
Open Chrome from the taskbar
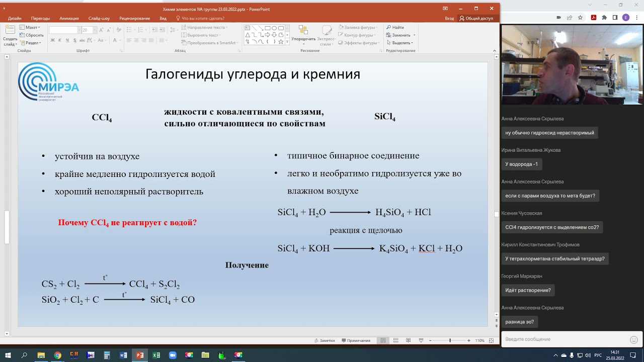57,355
